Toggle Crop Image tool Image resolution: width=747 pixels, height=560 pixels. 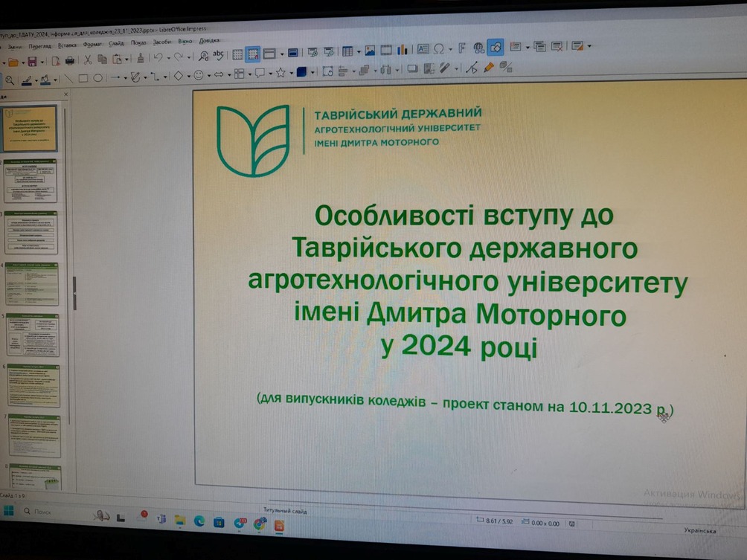tap(429, 68)
